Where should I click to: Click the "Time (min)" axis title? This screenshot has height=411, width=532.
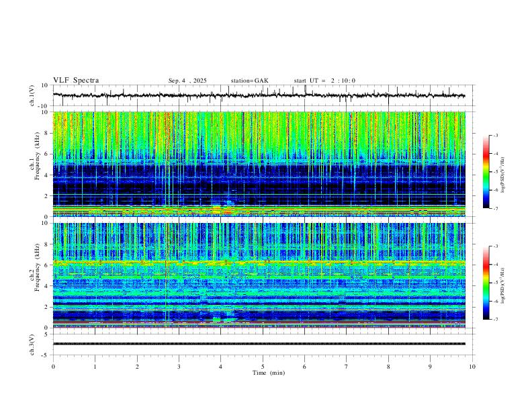269,373
